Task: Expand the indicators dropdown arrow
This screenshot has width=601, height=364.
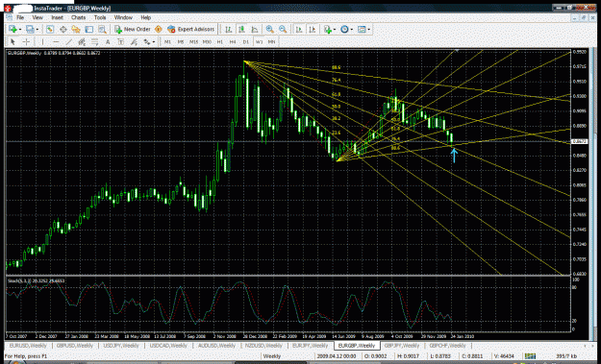Action: [x=335, y=30]
